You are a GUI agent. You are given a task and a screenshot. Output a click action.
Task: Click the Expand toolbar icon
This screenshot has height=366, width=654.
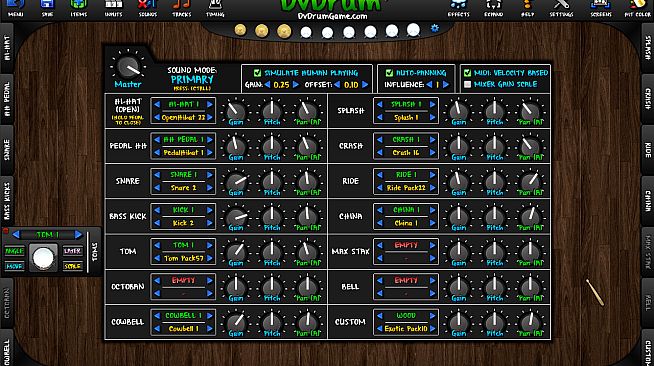[493, 8]
